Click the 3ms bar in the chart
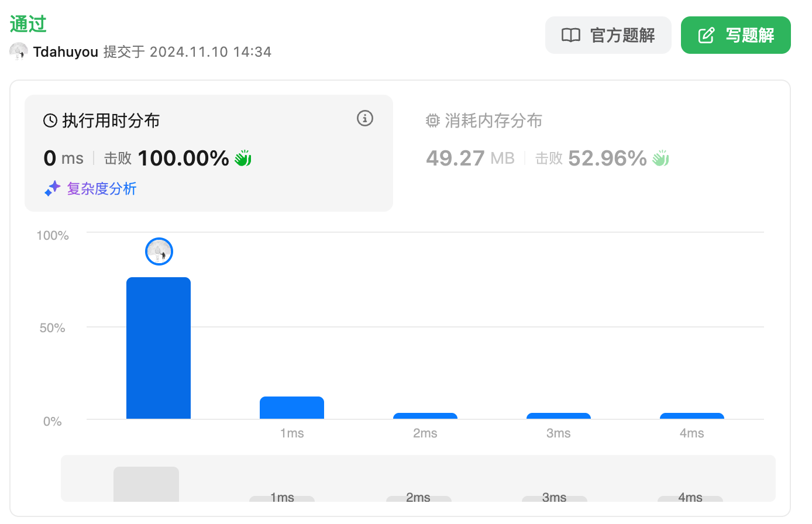 pos(559,416)
